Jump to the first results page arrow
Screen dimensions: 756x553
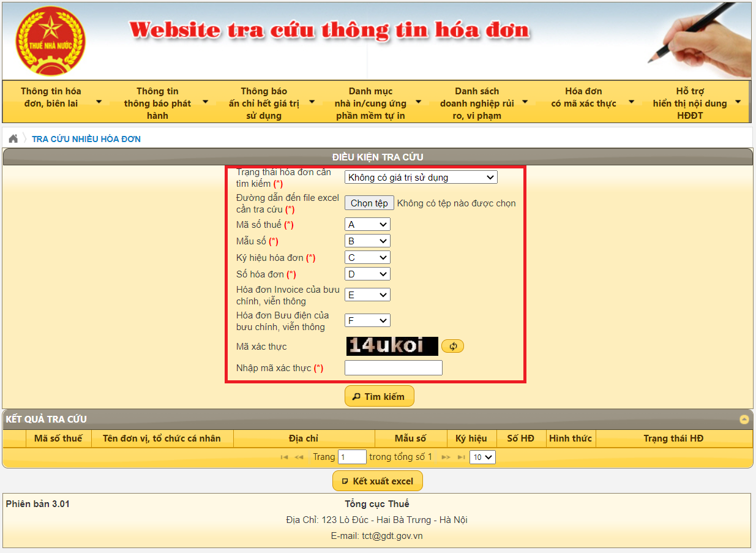coord(283,457)
